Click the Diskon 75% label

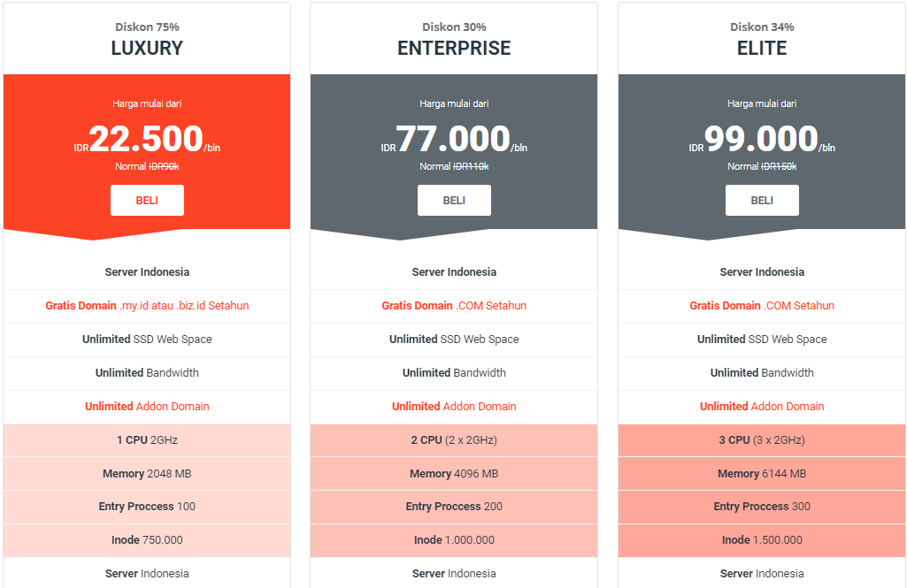click(x=147, y=27)
